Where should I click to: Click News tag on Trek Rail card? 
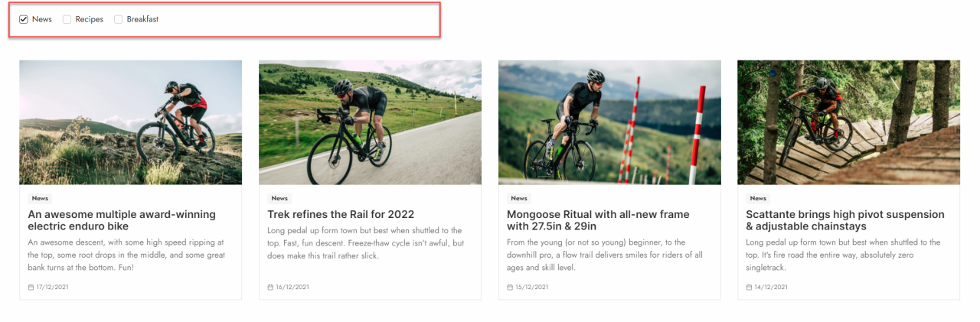[279, 198]
